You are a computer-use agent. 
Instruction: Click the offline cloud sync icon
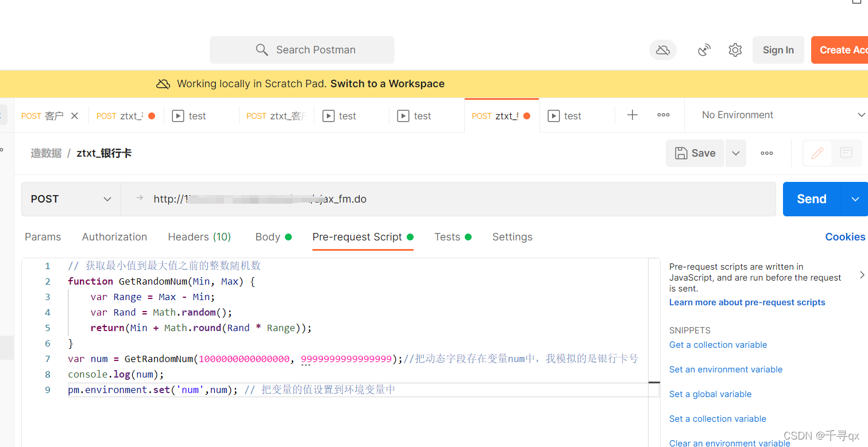(x=663, y=50)
